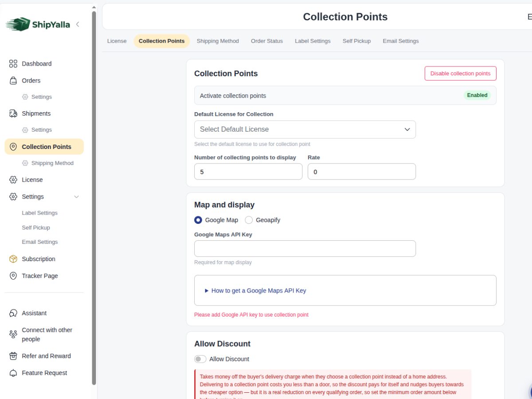This screenshot has width=532, height=399.
Task: Click the Assistant chat icon
Action: click(x=13, y=313)
